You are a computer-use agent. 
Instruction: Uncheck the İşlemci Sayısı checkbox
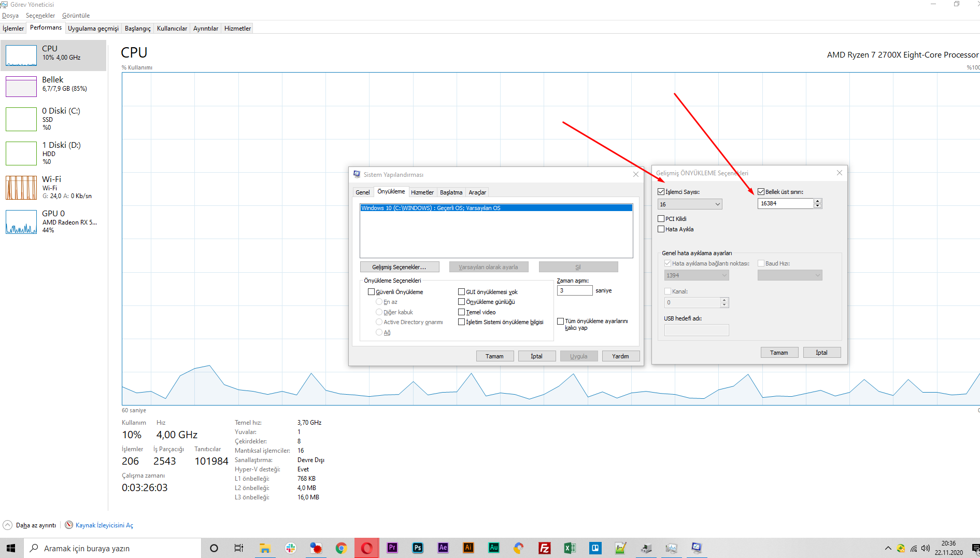(x=661, y=192)
